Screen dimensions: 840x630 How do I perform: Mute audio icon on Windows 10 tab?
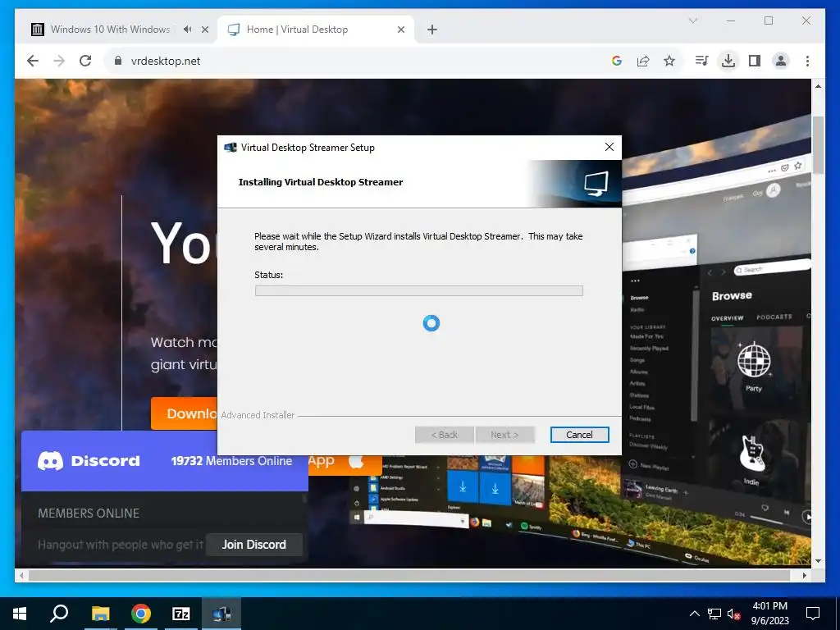coord(187,30)
